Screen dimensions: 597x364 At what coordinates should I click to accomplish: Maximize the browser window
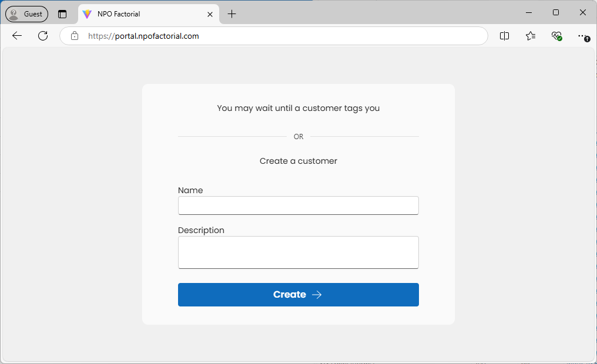pos(556,12)
